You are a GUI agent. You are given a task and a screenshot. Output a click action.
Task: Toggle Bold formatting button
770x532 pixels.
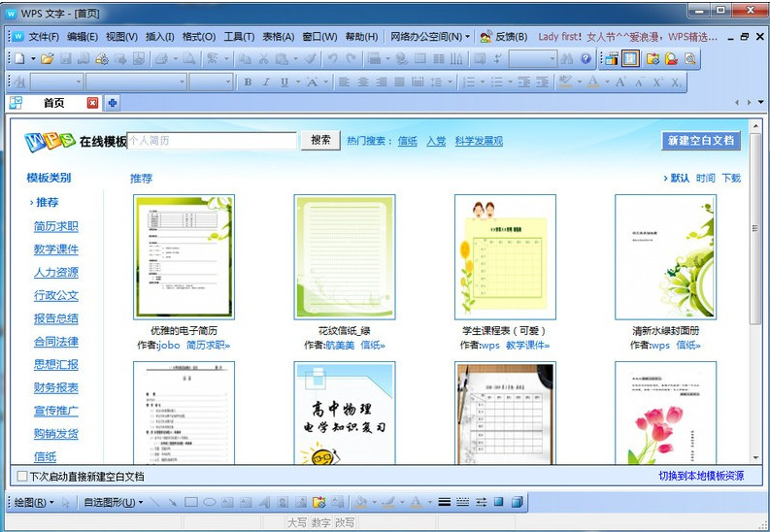coord(248,83)
